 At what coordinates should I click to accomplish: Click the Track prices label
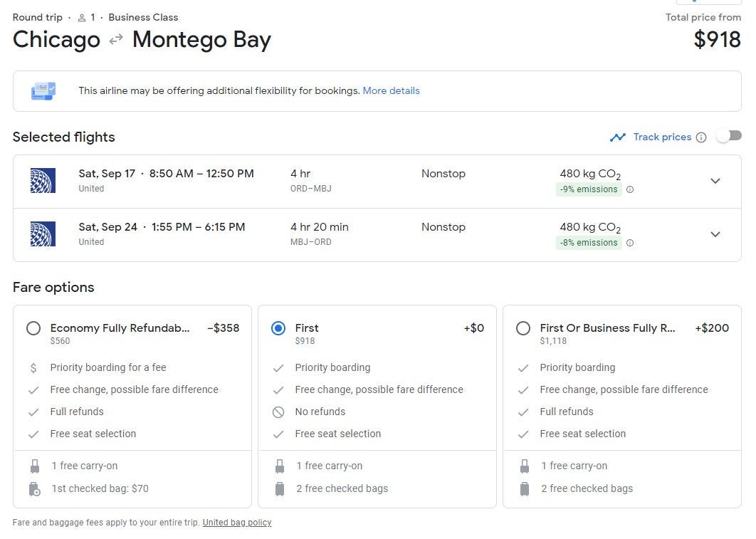pyautogui.click(x=662, y=137)
